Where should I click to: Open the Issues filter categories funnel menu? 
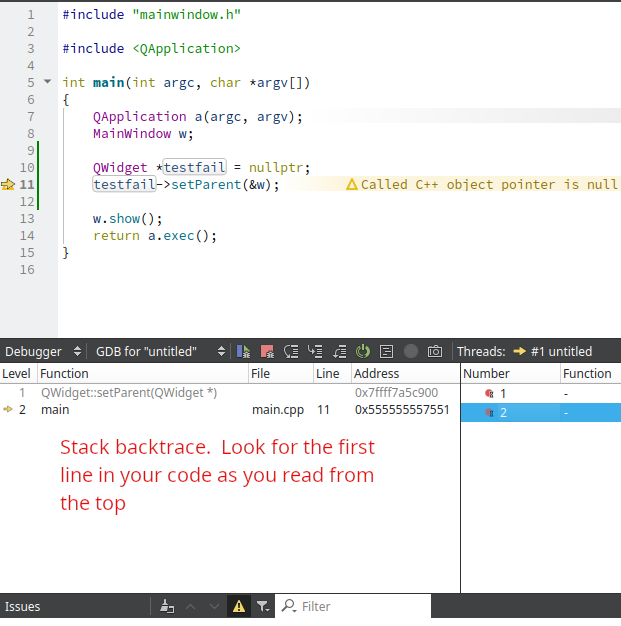point(262,606)
